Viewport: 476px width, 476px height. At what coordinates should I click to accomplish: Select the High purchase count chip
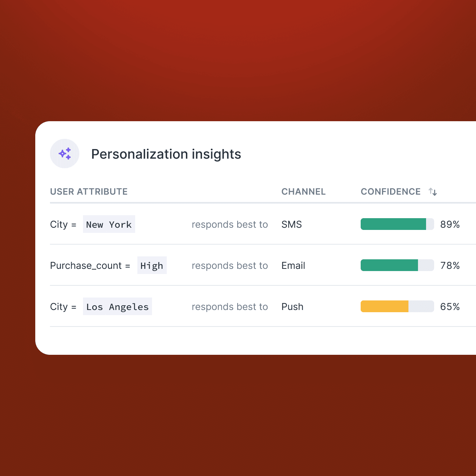[x=152, y=265]
